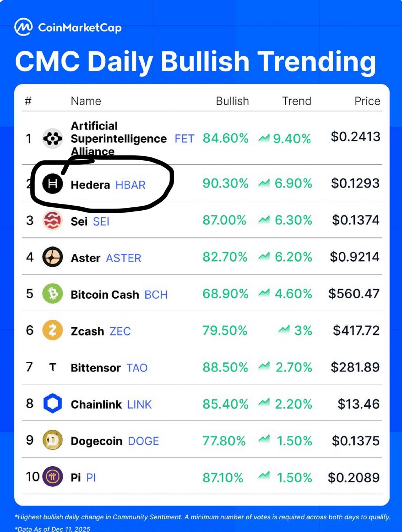Click the Bitcoin Cash price $560.47
Screen dimensions: 402x532
point(354,294)
